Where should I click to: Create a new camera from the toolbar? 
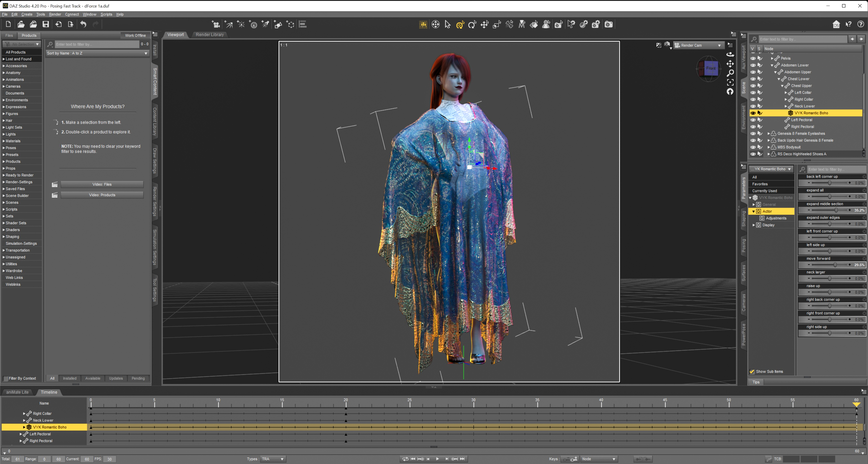pyautogui.click(x=216, y=24)
